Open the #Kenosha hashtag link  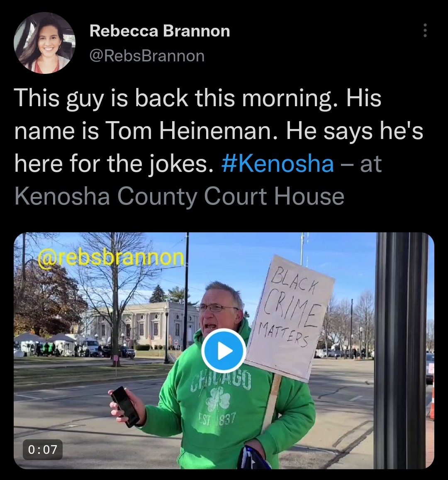point(277,163)
